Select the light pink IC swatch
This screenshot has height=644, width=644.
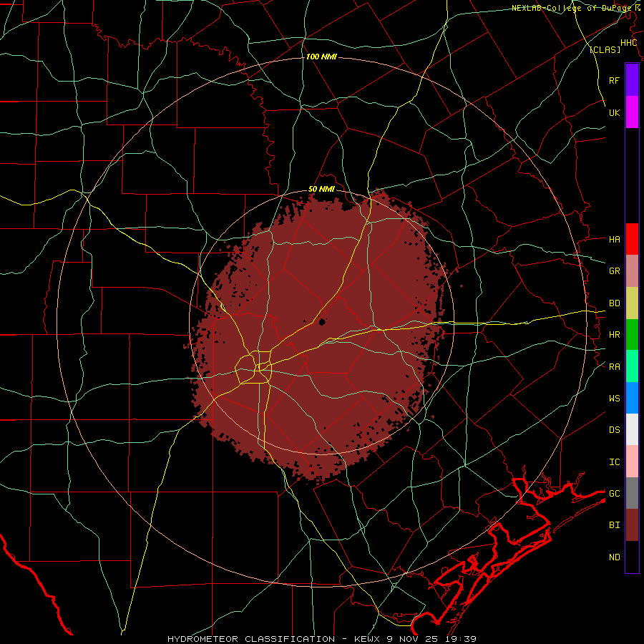pos(632,462)
